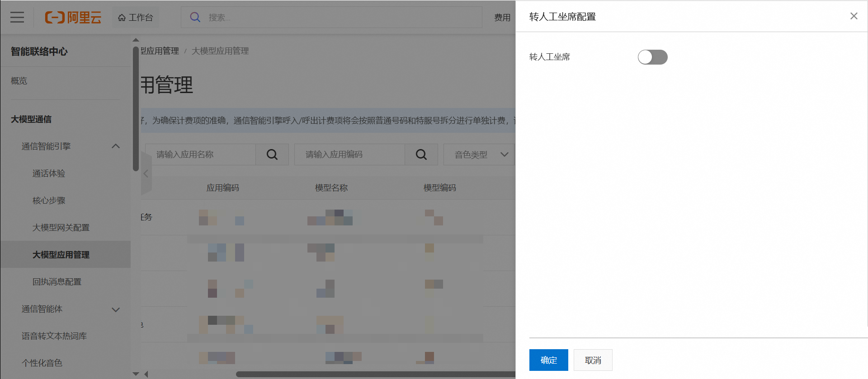This screenshot has width=868, height=379.
Task: Click the 智能联络中心 title
Action: [x=39, y=51]
